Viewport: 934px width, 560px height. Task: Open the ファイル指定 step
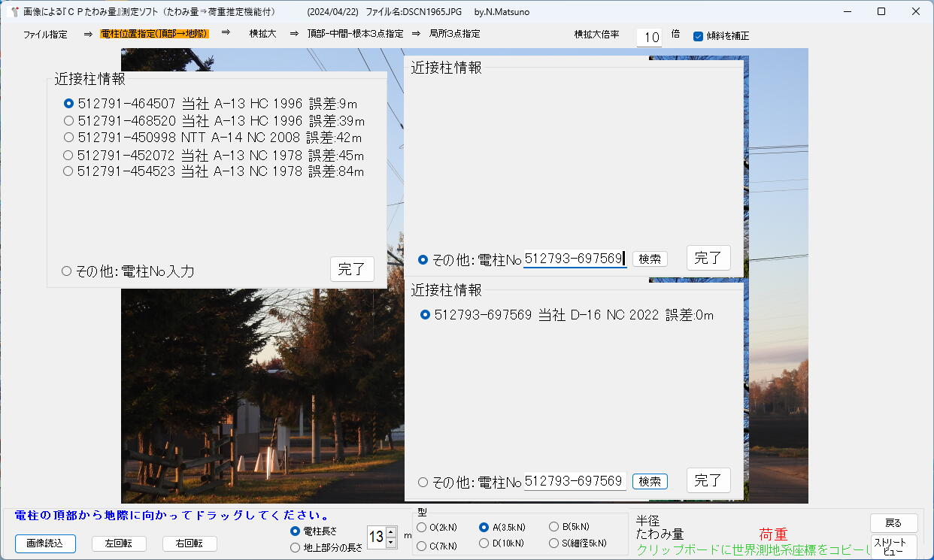click(45, 35)
